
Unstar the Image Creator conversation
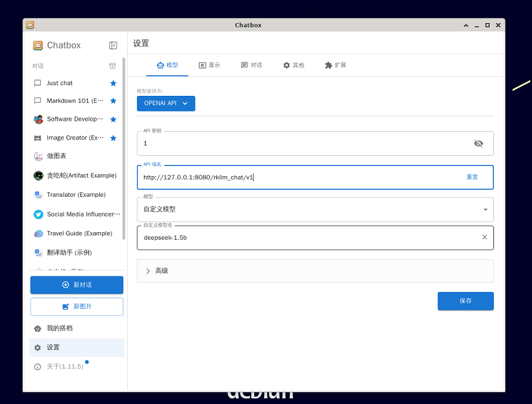(113, 138)
